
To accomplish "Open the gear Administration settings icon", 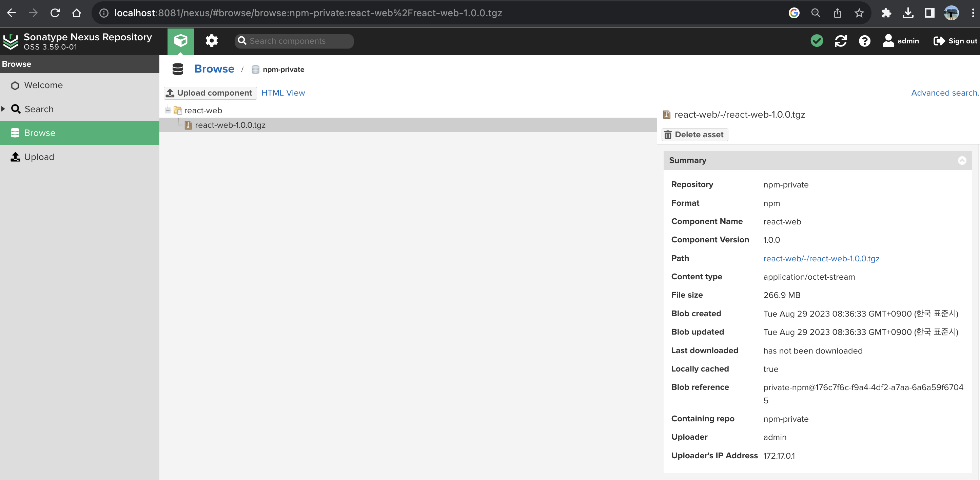I will click(212, 41).
